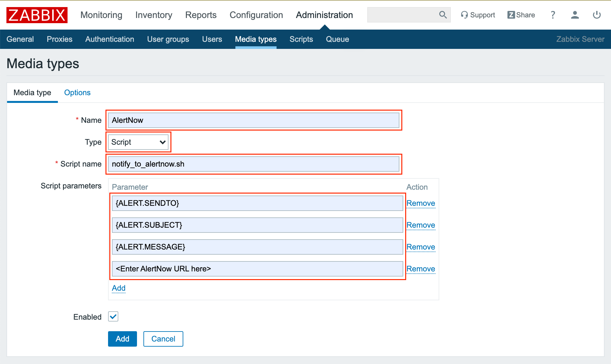Open the Configuration menu

pyautogui.click(x=256, y=15)
